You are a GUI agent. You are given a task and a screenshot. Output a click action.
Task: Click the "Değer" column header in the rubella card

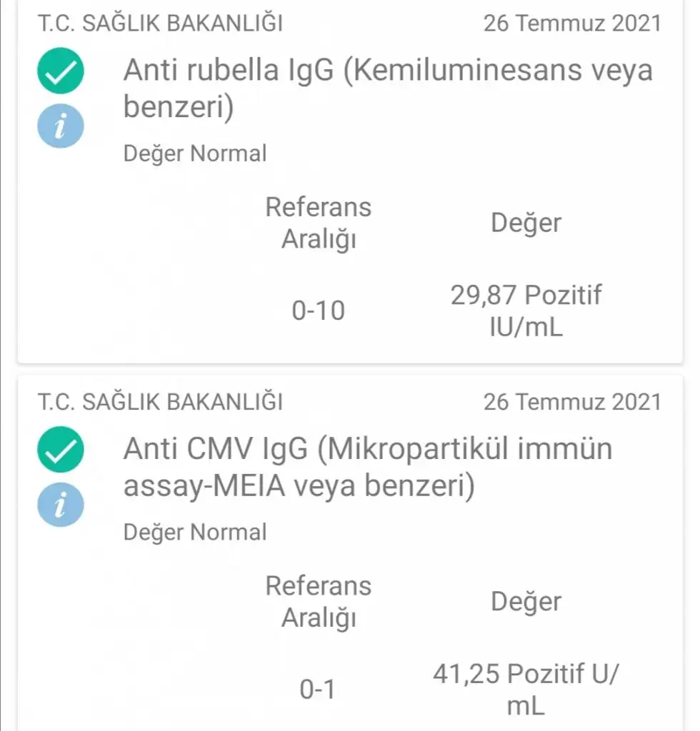click(526, 223)
